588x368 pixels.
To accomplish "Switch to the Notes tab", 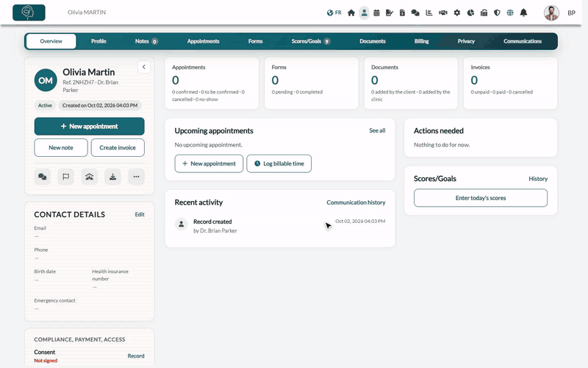I will (x=146, y=41).
